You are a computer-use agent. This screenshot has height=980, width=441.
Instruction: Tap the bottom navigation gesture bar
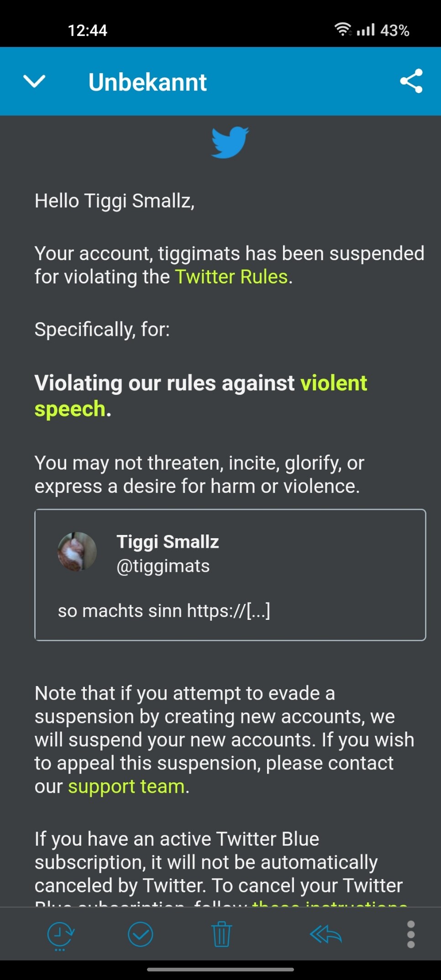(x=220, y=969)
